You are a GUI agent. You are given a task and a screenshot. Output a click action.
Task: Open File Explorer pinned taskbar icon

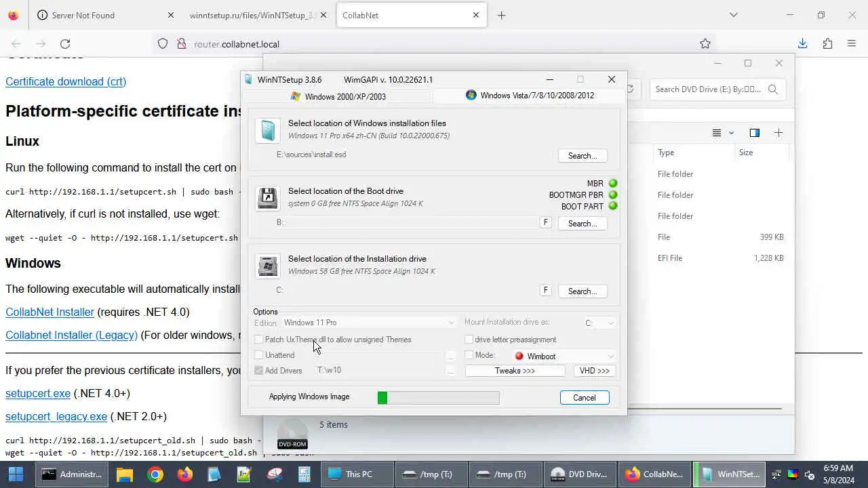click(x=125, y=474)
